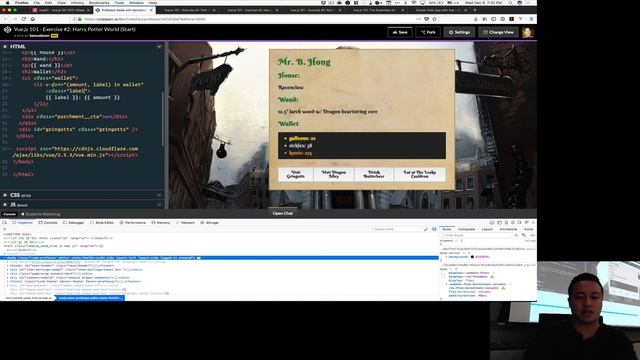The image size is (640, 360).
Task: Click Eat at The Leaky Cauldron button
Action: click(420, 174)
